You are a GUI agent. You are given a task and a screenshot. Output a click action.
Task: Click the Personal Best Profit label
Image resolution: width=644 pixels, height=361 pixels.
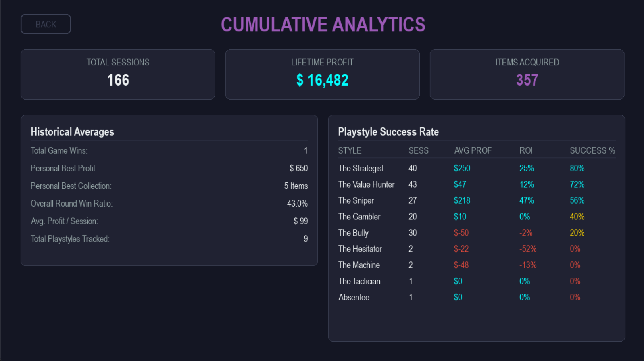[64, 168]
